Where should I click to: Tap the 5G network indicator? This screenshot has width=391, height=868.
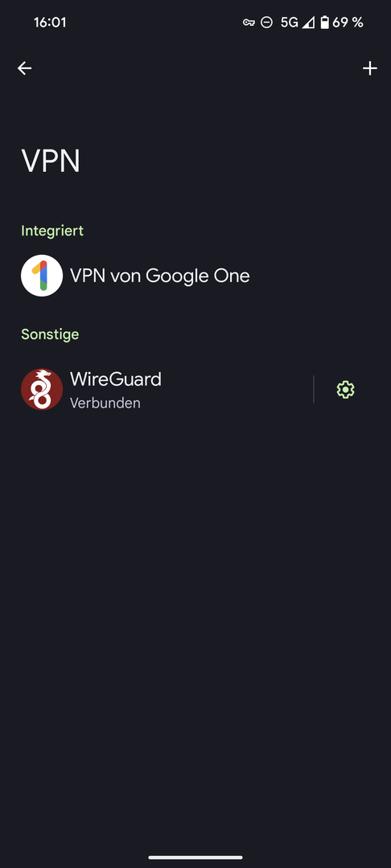[x=289, y=23]
